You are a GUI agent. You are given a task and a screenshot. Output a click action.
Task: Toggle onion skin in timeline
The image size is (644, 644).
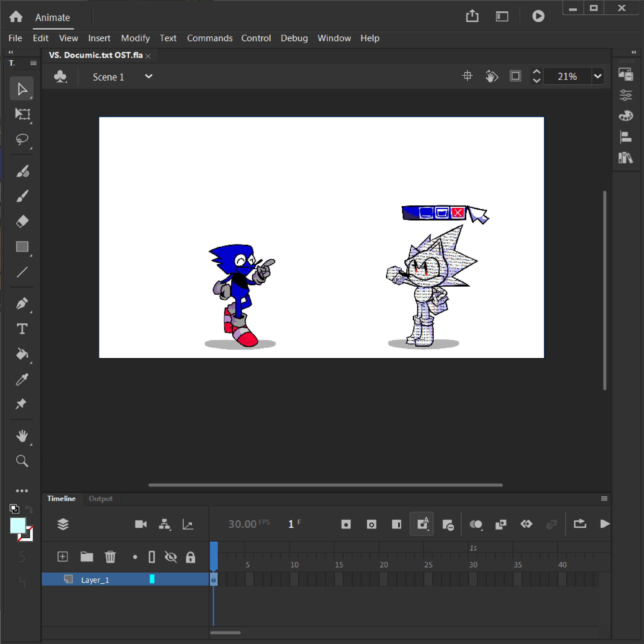[476, 524]
